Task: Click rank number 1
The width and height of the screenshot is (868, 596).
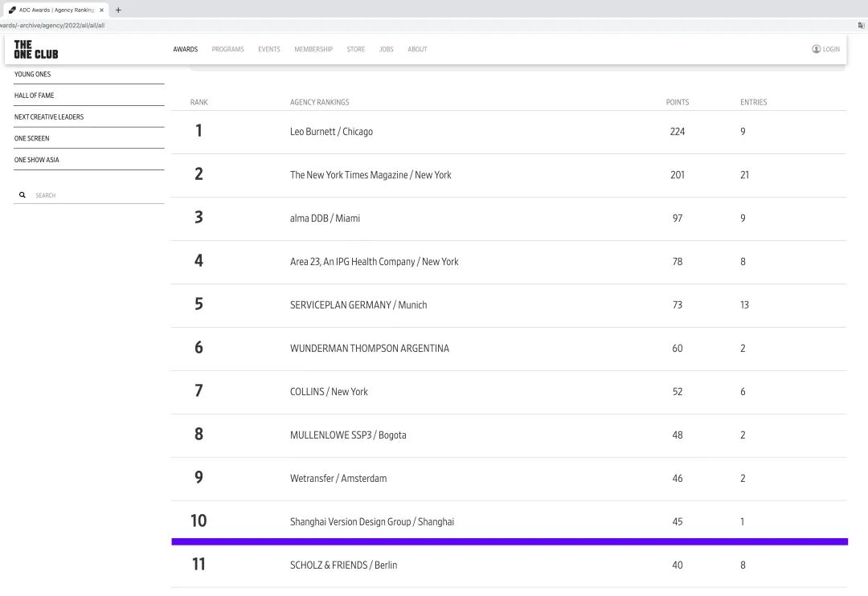Action: tap(199, 131)
